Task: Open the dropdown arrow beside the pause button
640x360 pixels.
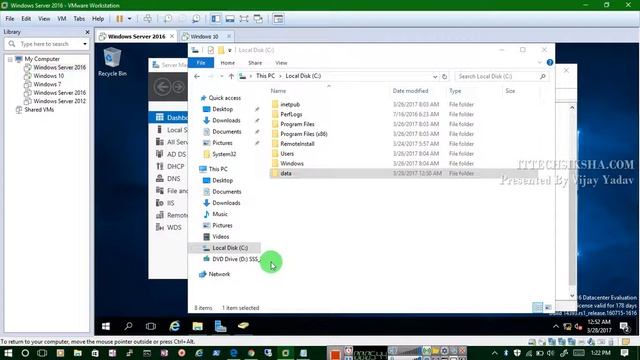Action: (x=129, y=19)
